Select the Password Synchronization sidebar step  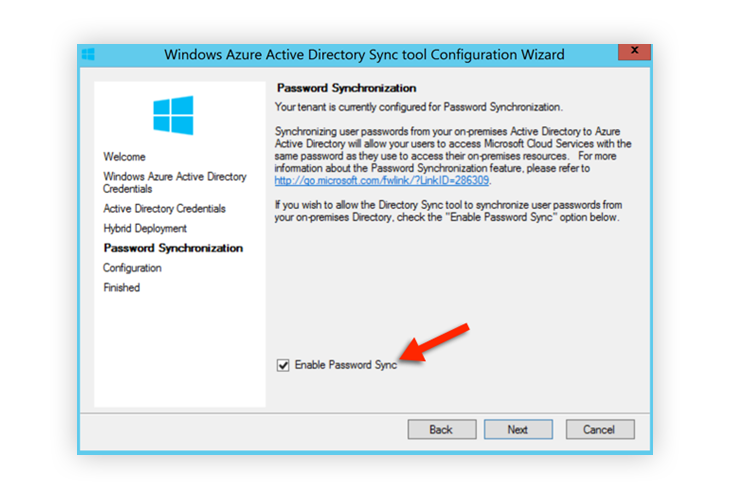(x=173, y=248)
